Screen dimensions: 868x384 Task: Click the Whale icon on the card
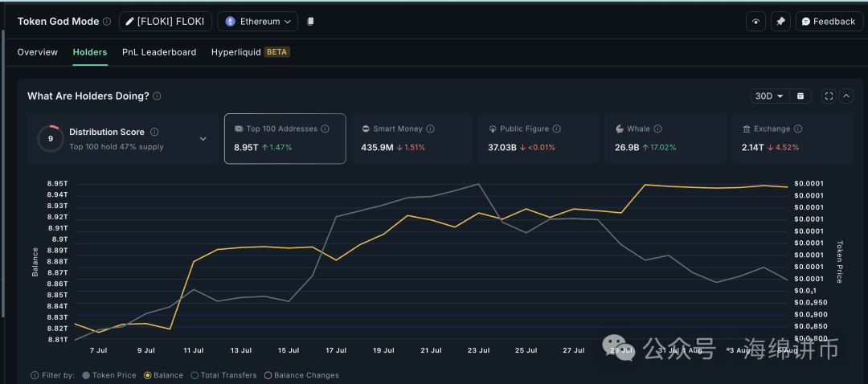click(620, 129)
